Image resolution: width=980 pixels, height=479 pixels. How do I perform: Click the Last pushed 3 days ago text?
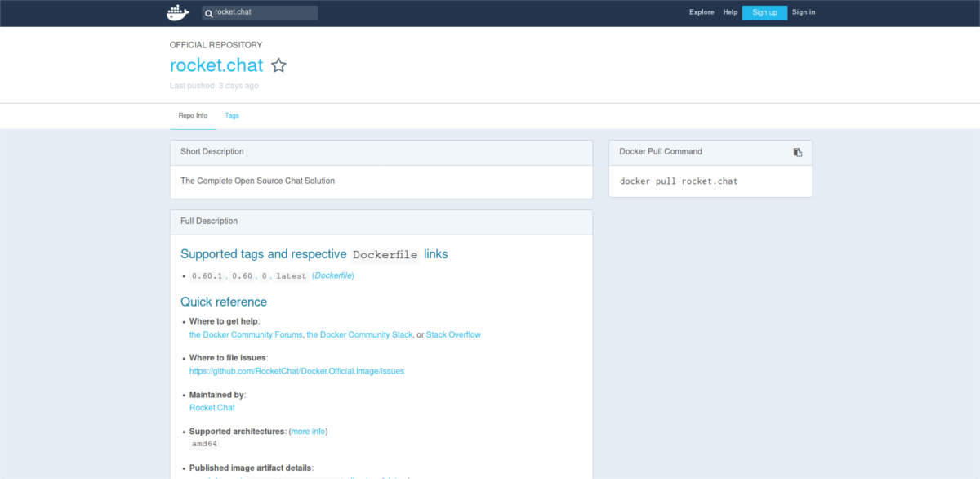coord(214,86)
